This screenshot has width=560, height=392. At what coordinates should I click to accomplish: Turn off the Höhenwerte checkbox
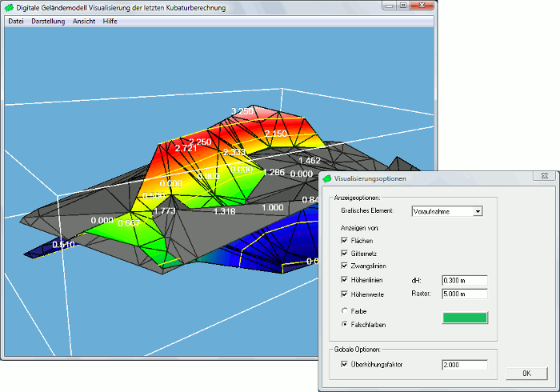pyautogui.click(x=344, y=294)
